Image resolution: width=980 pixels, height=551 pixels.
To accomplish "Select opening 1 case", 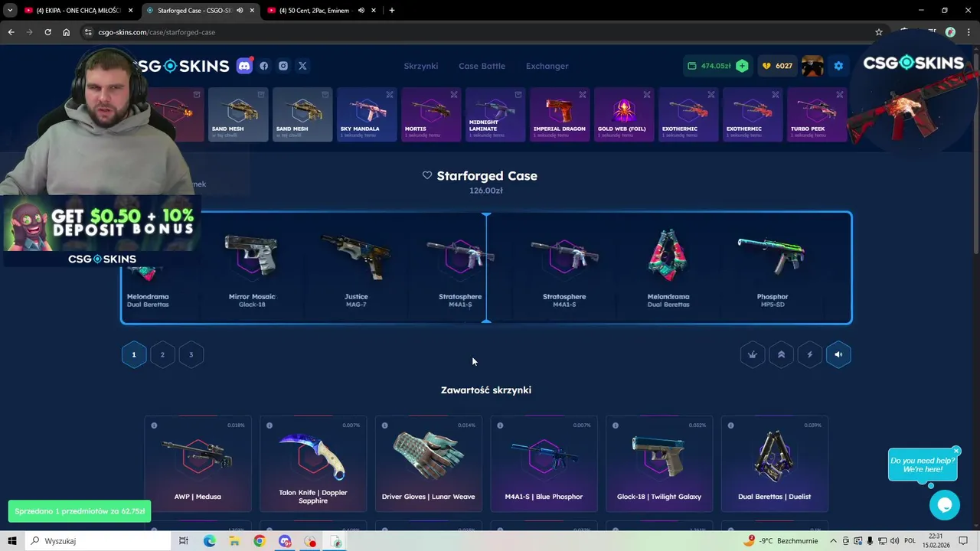I will (x=134, y=354).
